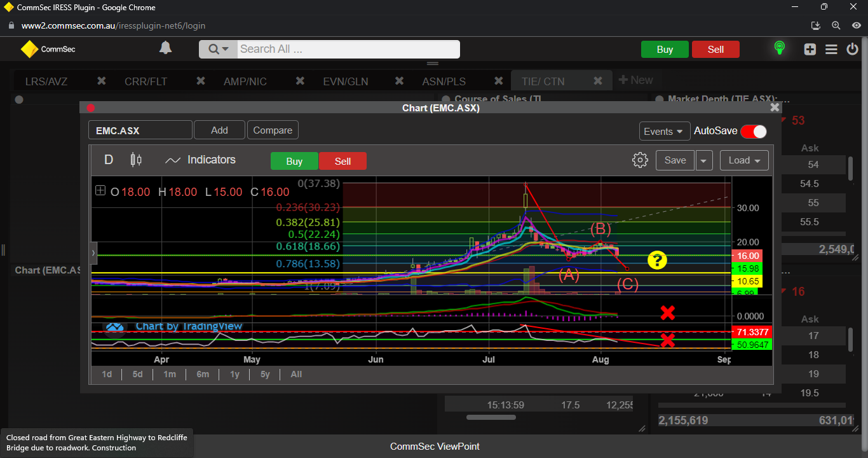This screenshot has height=458, width=868.
Task: Select the 6m time range
Action: coord(203,374)
